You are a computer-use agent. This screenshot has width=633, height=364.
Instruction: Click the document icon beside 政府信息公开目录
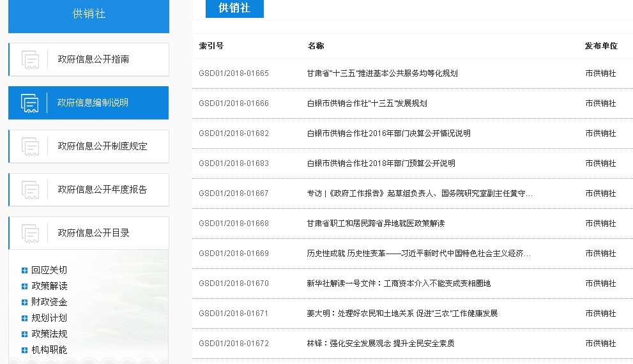coord(30,233)
